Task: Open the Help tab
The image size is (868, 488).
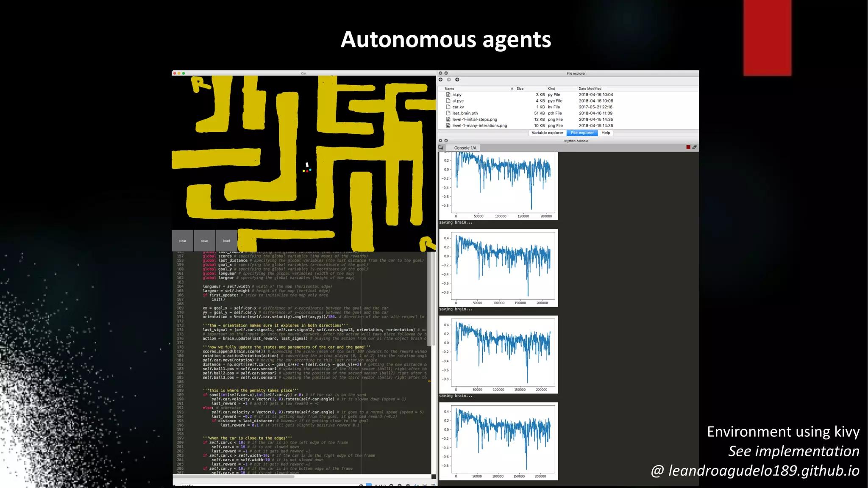Action: tap(606, 133)
